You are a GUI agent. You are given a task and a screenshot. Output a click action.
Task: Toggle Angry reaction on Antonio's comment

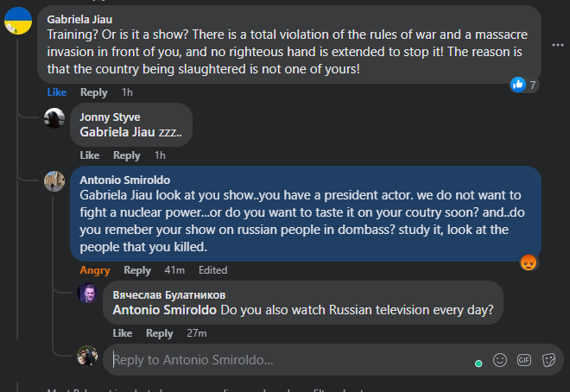pos(95,270)
